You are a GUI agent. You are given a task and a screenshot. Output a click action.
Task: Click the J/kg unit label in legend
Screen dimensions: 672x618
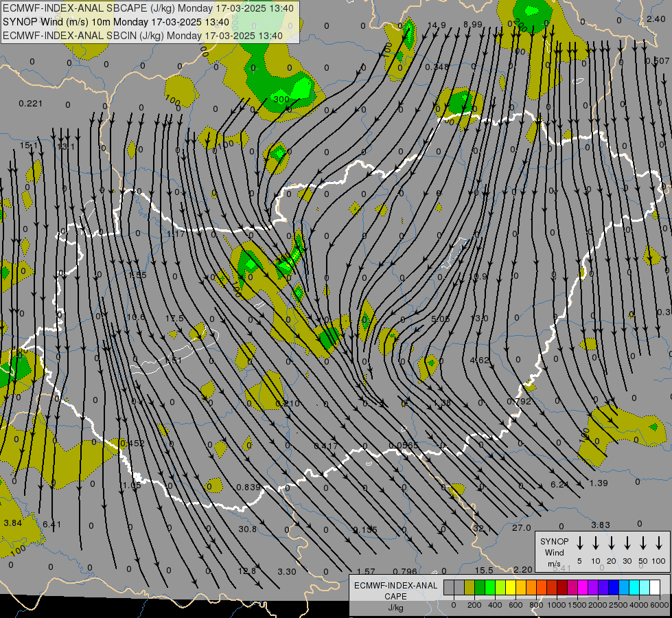395,608
